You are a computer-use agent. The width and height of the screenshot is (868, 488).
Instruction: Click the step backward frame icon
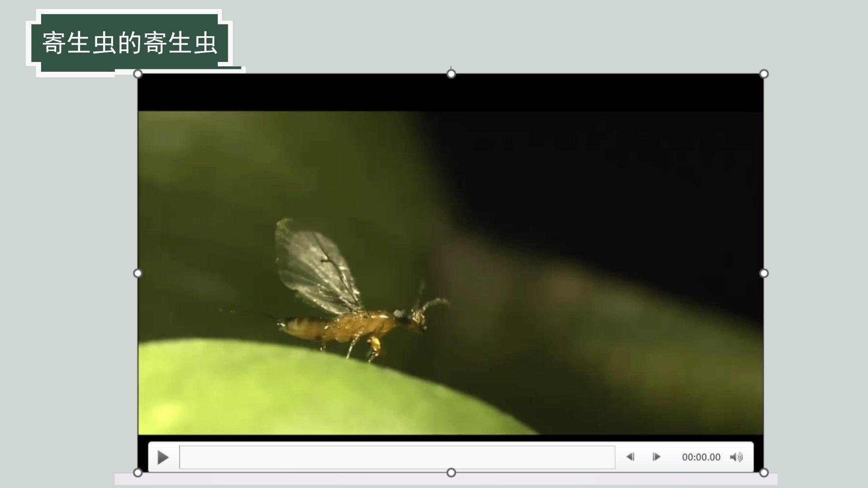click(630, 457)
